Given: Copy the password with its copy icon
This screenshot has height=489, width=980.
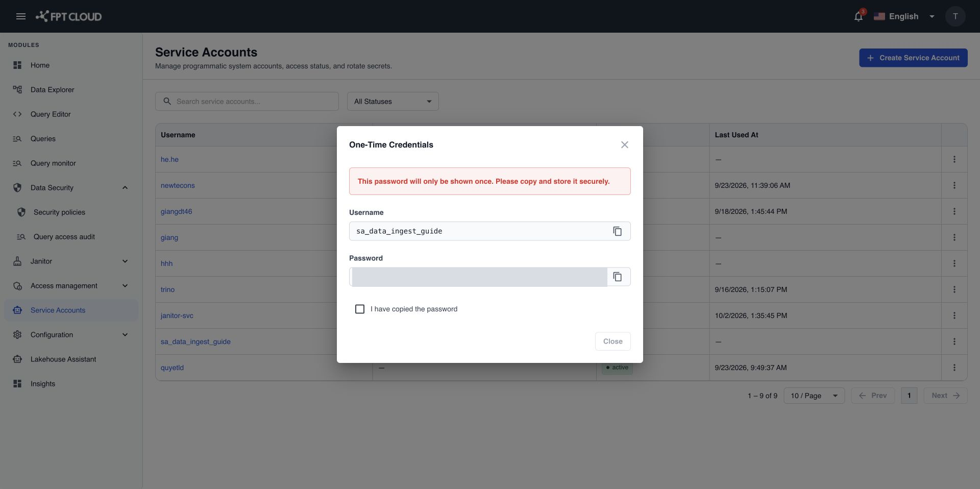Looking at the screenshot, I should [x=617, y=277].
